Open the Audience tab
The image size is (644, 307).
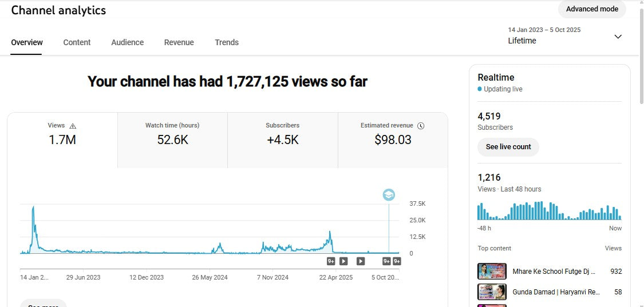pyautogui.click(x=127, y=42)
